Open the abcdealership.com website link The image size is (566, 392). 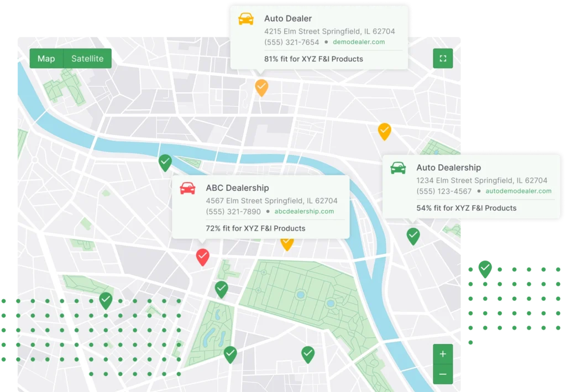pyautogui.click(x=304, y=211)
